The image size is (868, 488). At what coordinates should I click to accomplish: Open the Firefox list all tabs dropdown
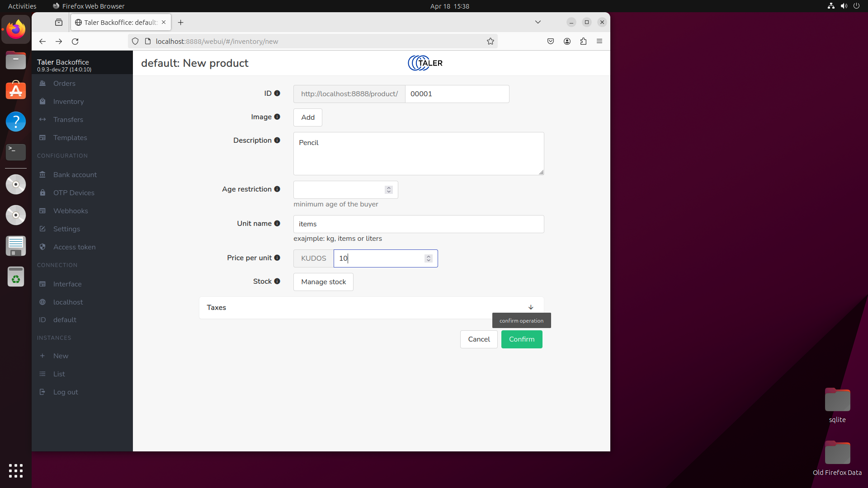pos(538,22)
